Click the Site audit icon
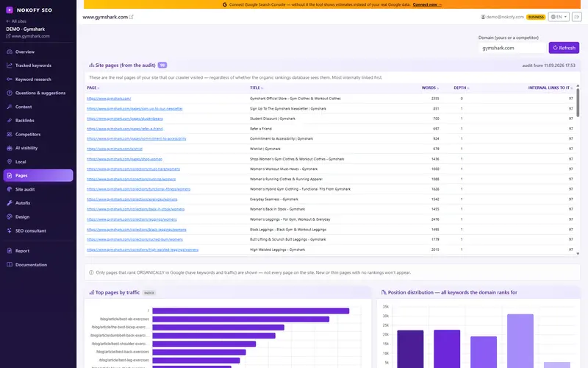The height and width of the screenshot is (368, 588). [10, 189]
